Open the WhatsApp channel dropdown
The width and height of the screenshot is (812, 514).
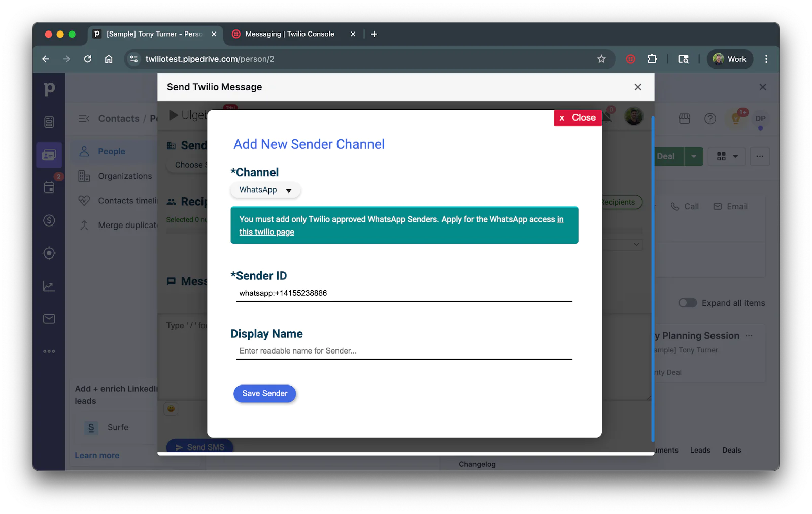[265, 190]
